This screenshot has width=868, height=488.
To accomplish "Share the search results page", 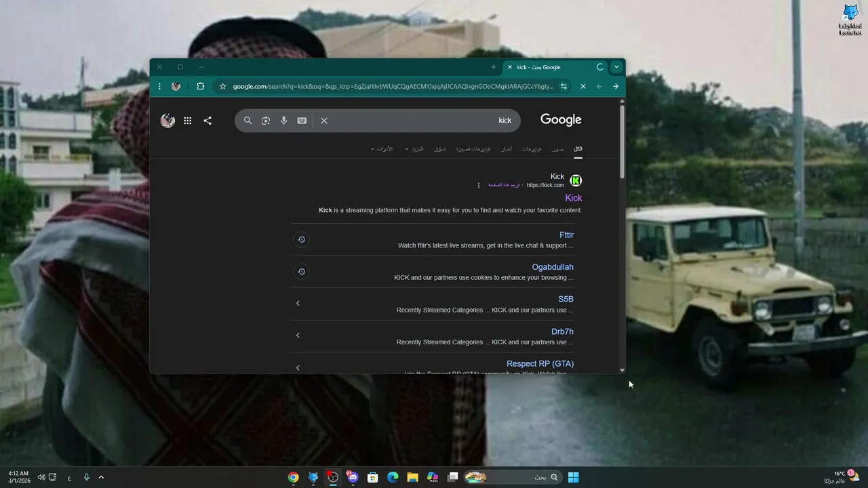I will [208, 121].
